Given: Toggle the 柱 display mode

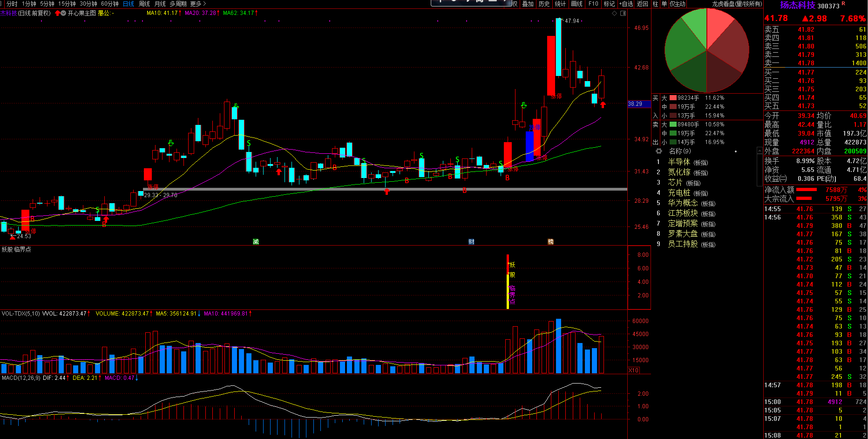Looking at the screenshot, I should point(655,4).
